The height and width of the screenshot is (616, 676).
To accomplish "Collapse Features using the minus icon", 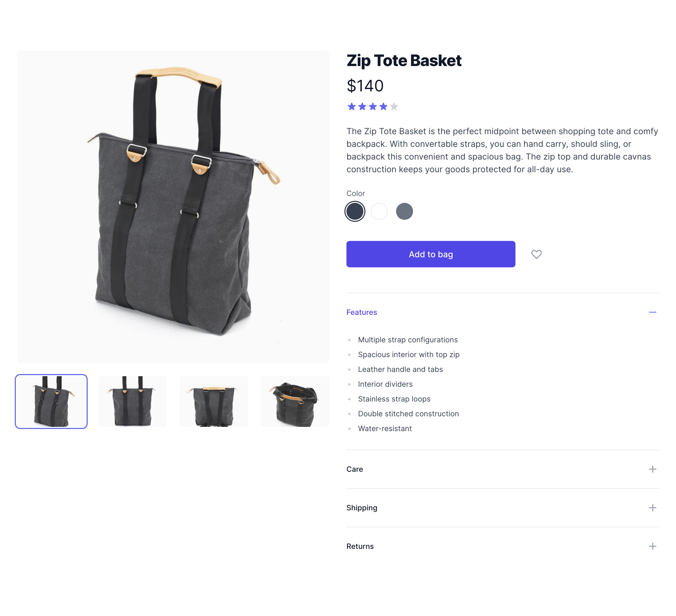I will pyautogui.click(x=652, y=312).
